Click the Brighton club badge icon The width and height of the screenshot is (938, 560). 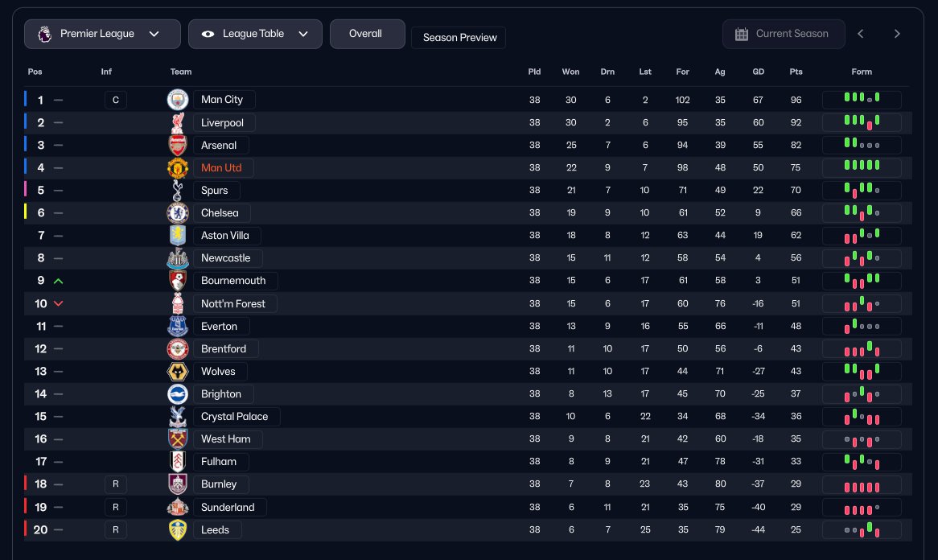point(178,393)
